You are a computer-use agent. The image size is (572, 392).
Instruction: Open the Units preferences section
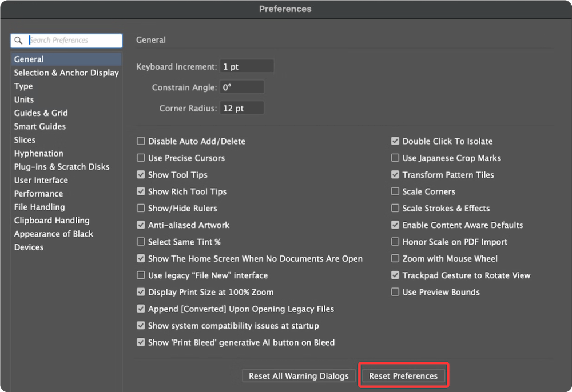pyautogui.click(x=23, y=99)
